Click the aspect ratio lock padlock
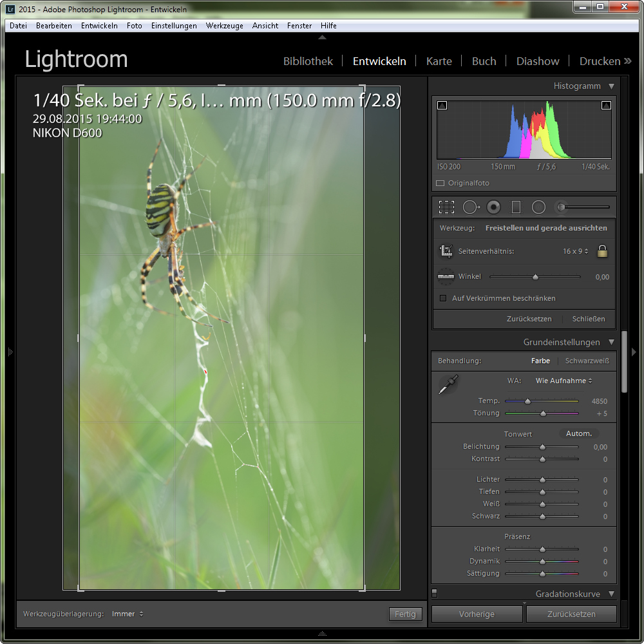Viewport: 644px width, 644px height. [x=602, y=251]
